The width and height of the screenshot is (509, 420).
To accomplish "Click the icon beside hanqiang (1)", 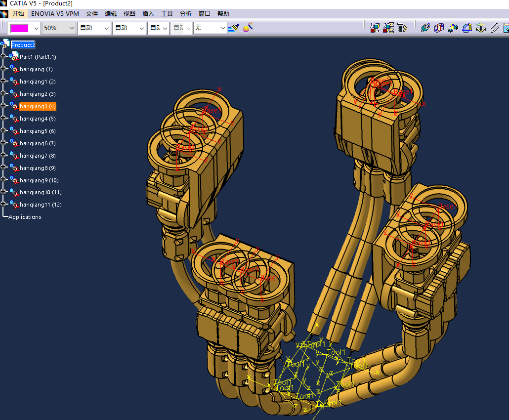I will tap(14, 69).
